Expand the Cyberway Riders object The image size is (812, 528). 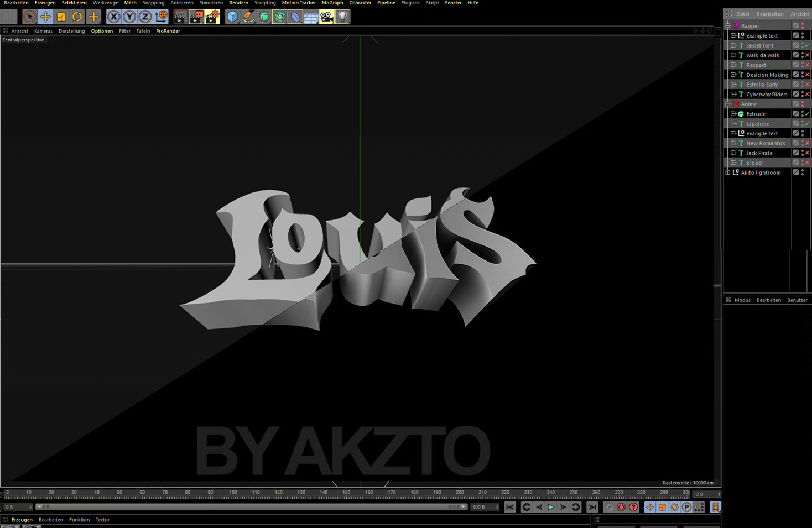733,95
